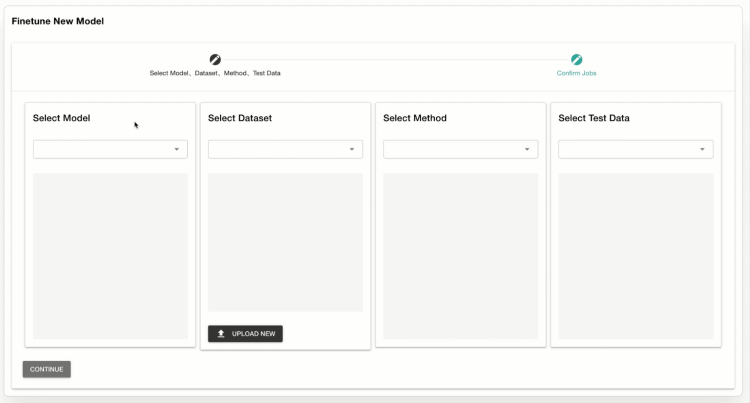Screen dimensions: 750x403
Task: Click the first step edit icon
Action: point(215,59)
